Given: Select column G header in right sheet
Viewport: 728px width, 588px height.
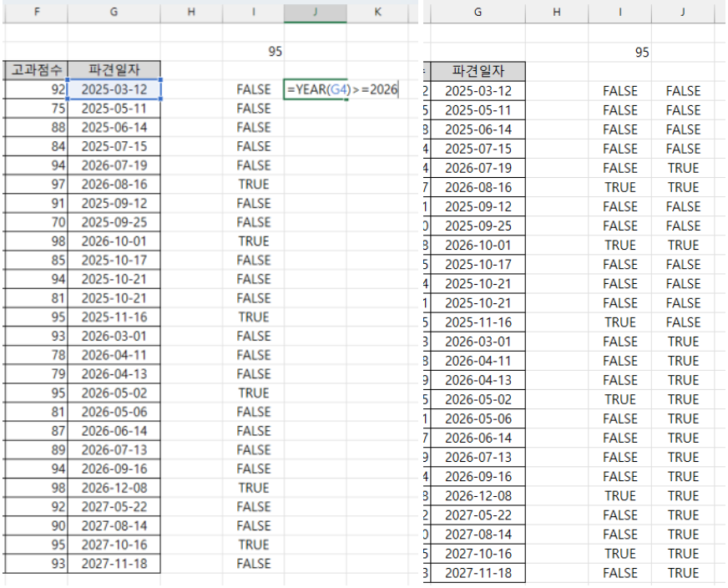Looking at the screenshot, I should [478, 13].
